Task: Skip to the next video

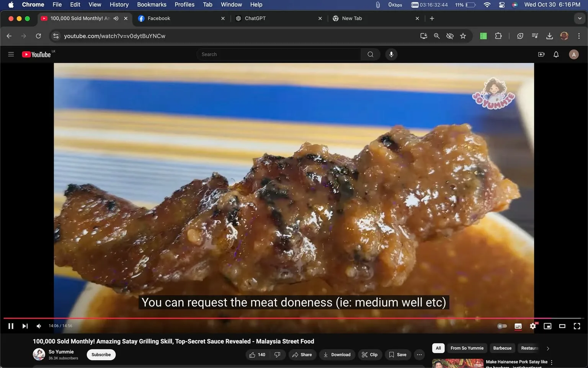Action: click(x=24, y=326)
